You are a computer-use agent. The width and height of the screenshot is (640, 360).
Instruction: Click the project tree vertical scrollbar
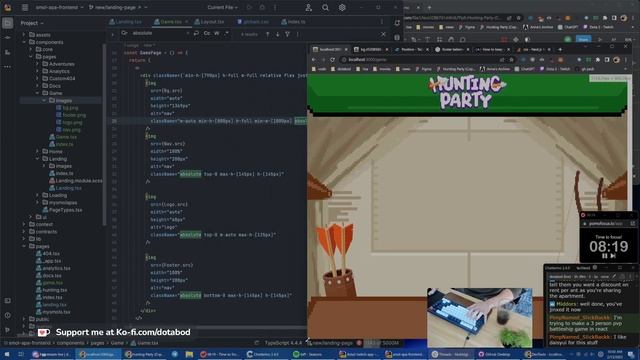click(104, 135)
